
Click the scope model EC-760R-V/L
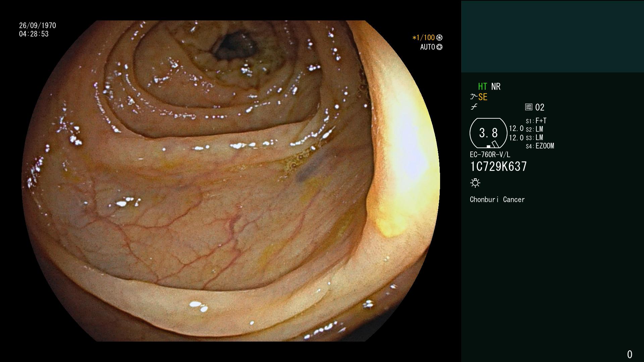(490, 155)
